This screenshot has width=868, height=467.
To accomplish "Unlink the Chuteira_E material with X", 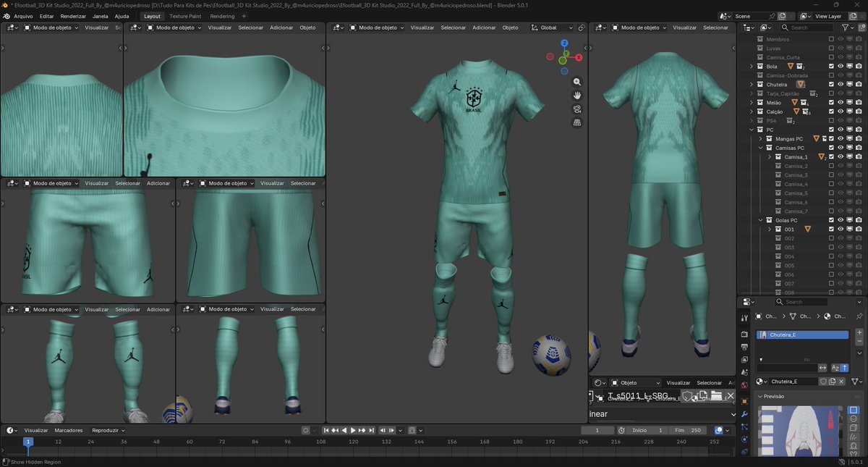I will [841, 382].
